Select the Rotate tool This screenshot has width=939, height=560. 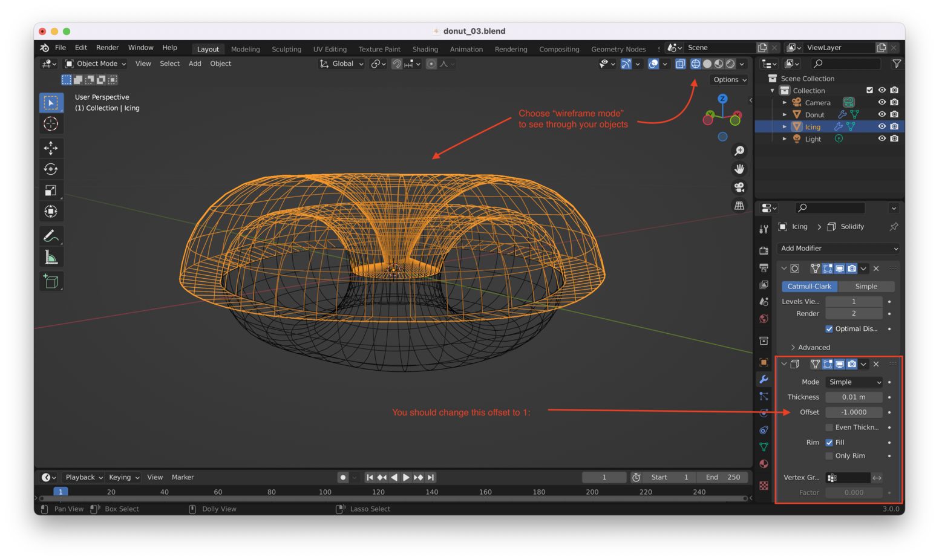pyautogui.click(x=51, y=169)
